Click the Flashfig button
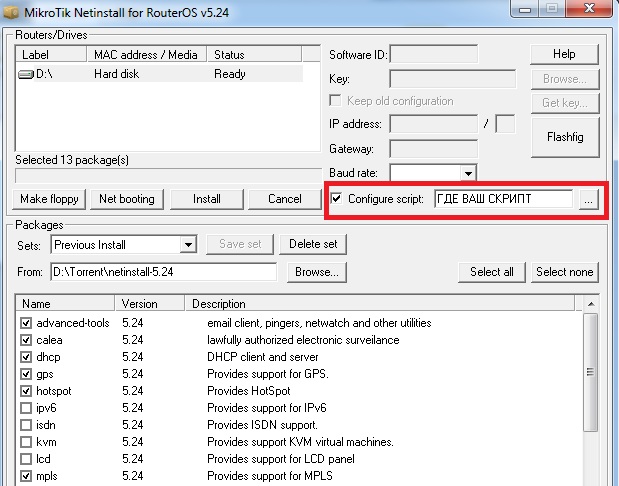This screenshot has height=486, width=619. tap(565, 137)
